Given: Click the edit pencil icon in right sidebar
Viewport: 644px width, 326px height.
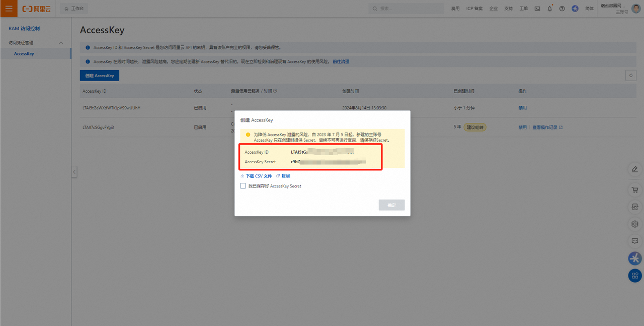Looking at the screenshot, I should tap(635, 169).
